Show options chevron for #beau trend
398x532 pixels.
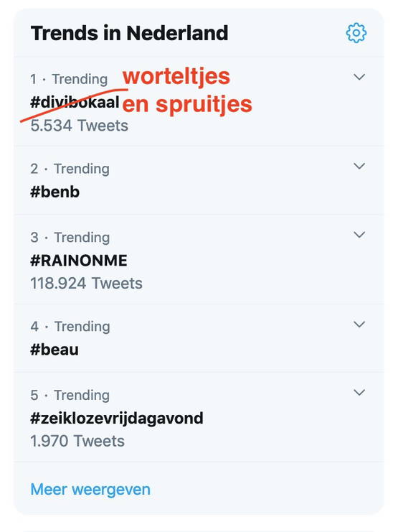(359, 325)
